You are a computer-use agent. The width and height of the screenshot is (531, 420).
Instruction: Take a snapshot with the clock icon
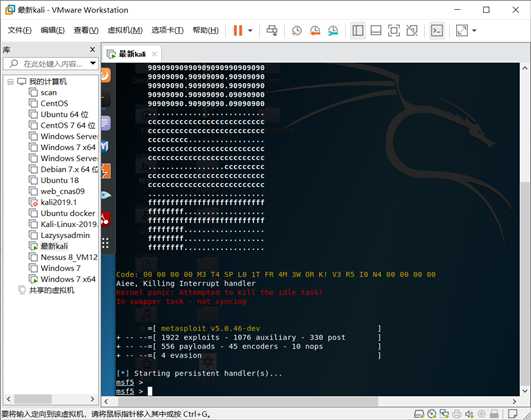tap(297, 30)
